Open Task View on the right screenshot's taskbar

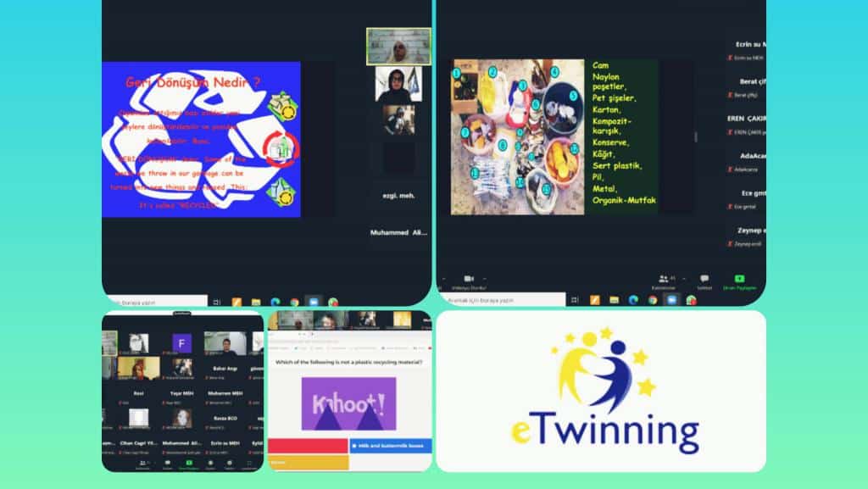575,300
